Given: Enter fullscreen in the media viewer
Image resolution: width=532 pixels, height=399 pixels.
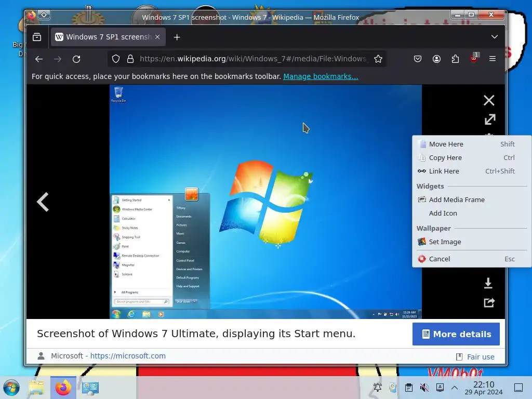Looking at the screenshot, I should (x=489, y=119).
